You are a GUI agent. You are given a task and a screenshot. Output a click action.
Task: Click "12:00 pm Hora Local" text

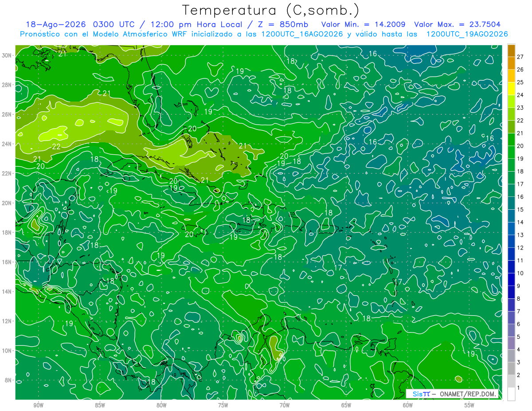pyautogui.click(x=197, y=24)
